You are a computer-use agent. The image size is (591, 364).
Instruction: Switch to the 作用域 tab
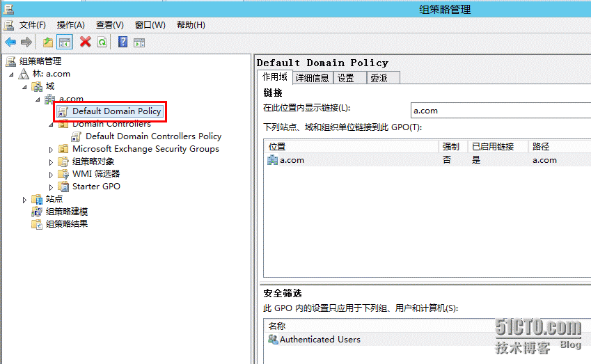click(275, 77)
